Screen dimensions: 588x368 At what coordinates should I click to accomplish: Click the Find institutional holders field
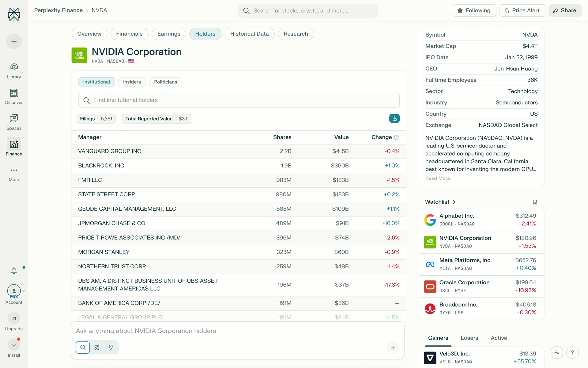click(x=239, y=100)
